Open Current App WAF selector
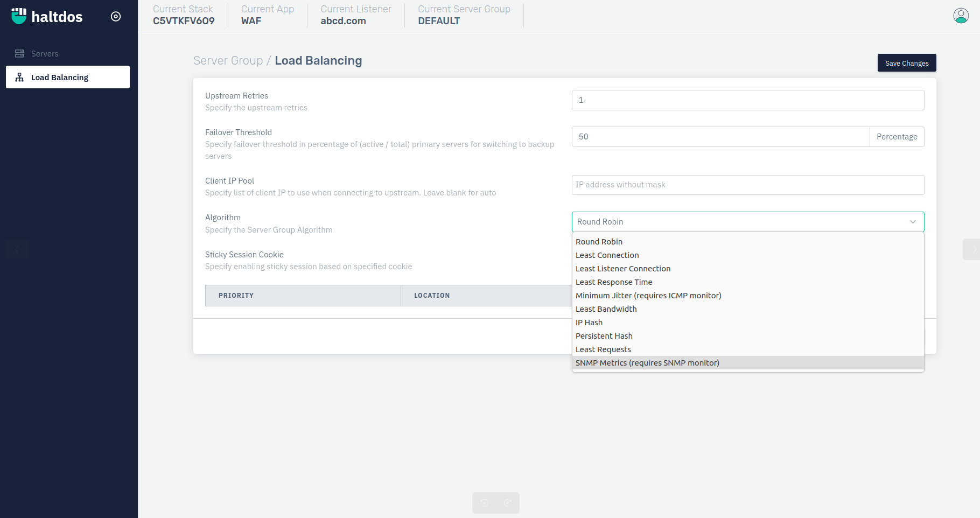The width and height of the screenshot is (980, 518). click(268, 15)
